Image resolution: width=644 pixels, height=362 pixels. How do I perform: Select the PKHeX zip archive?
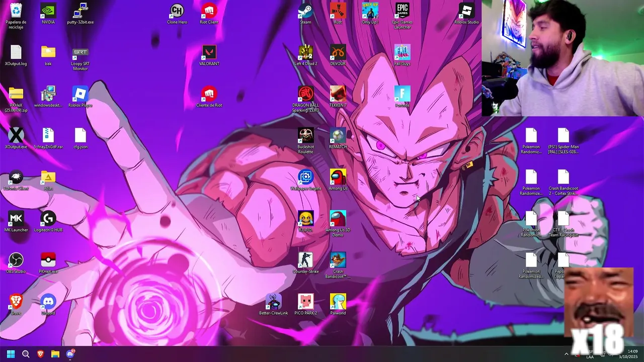point(16,100)
